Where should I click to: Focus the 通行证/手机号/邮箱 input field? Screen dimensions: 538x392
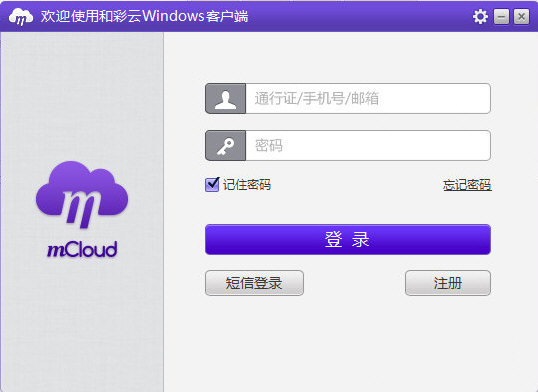[x=368, y=99]
